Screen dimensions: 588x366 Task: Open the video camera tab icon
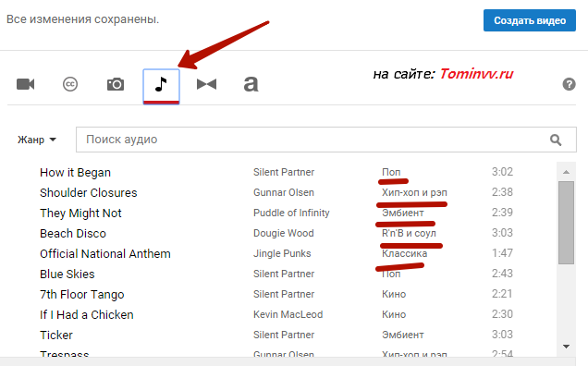coord(26,84)
